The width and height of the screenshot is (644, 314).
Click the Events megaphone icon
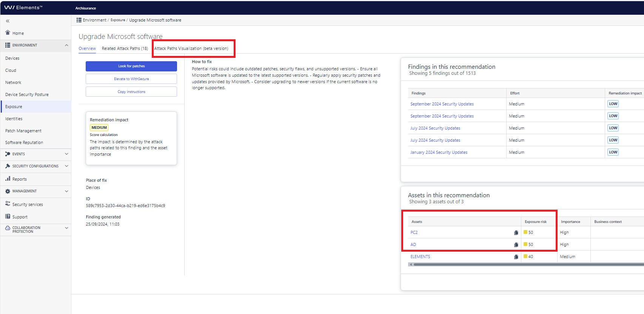point(8,154)
